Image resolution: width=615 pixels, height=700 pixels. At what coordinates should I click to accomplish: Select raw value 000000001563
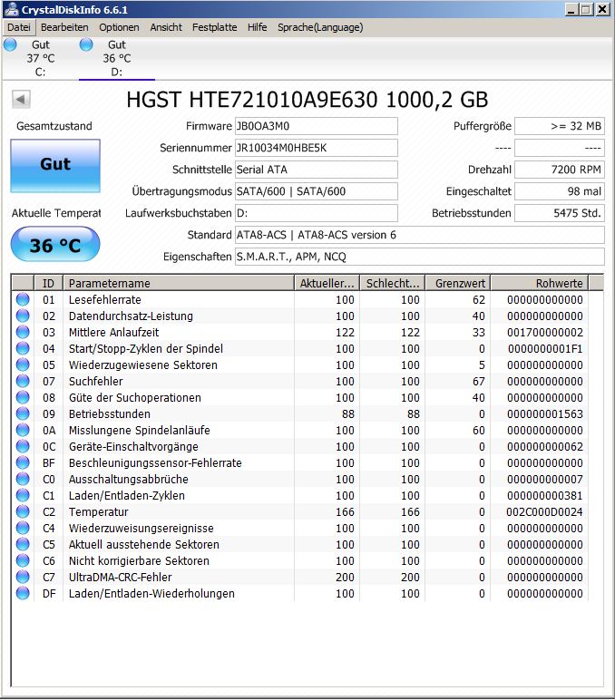tap(544, 413)
